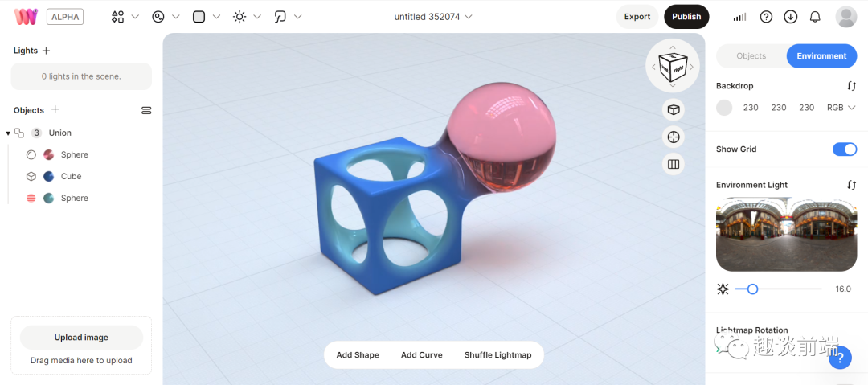Screen dimensions: 868x385
Task: Open the rounded square tool icon
Action: (x=199, y=17)
